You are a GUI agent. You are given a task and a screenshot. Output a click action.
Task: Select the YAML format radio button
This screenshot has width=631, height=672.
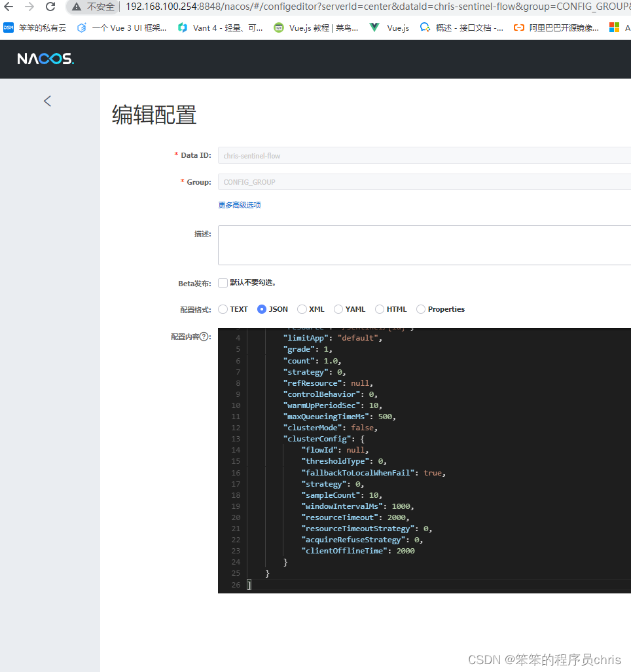point(338,309)
